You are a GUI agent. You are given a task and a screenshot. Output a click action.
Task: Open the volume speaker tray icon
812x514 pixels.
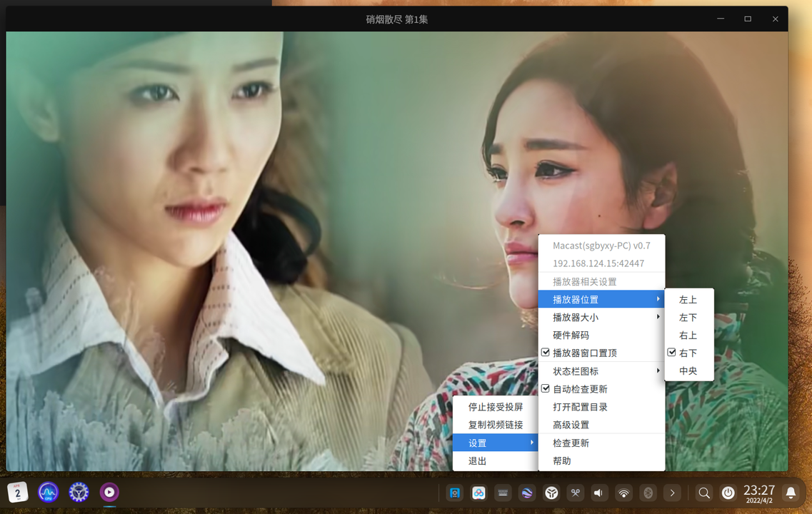coord(598,493)
